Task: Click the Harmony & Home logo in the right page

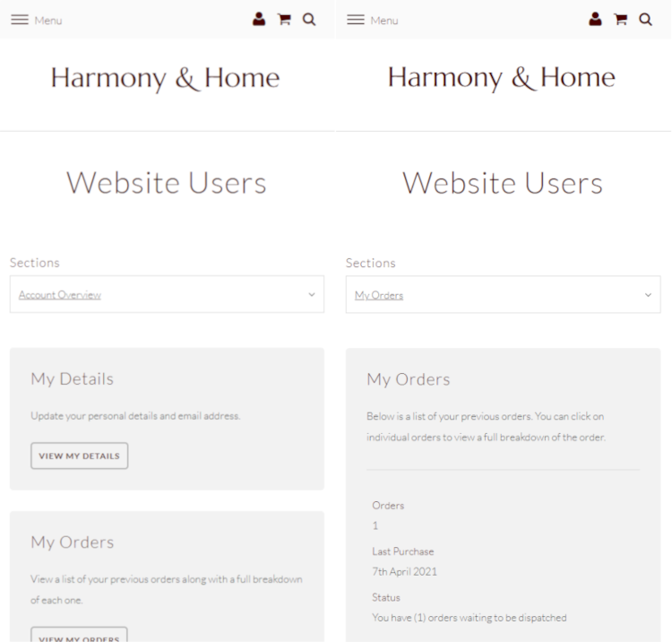Action: (x=502, y=79)
